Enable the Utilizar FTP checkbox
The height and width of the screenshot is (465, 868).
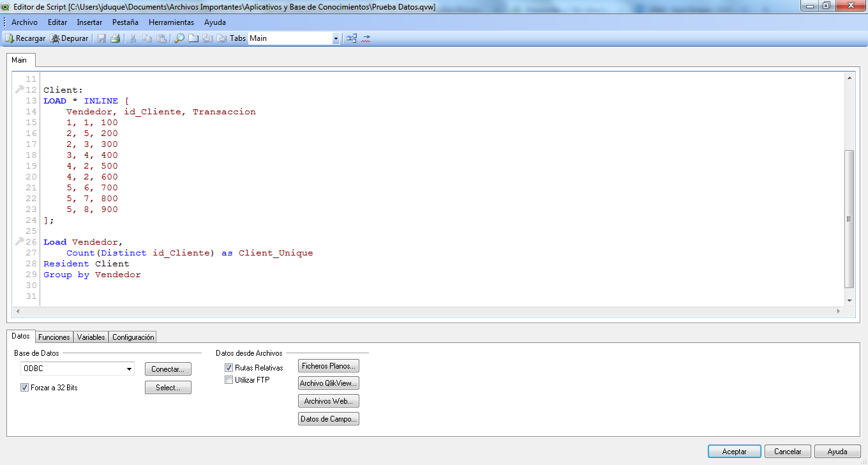(x=229, y=380)
